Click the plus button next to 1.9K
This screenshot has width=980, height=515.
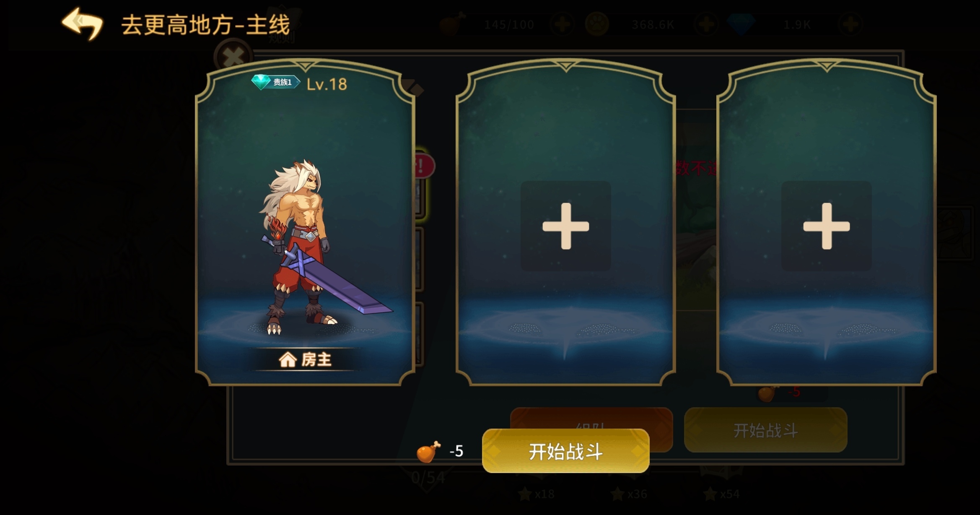click(850, 24)
